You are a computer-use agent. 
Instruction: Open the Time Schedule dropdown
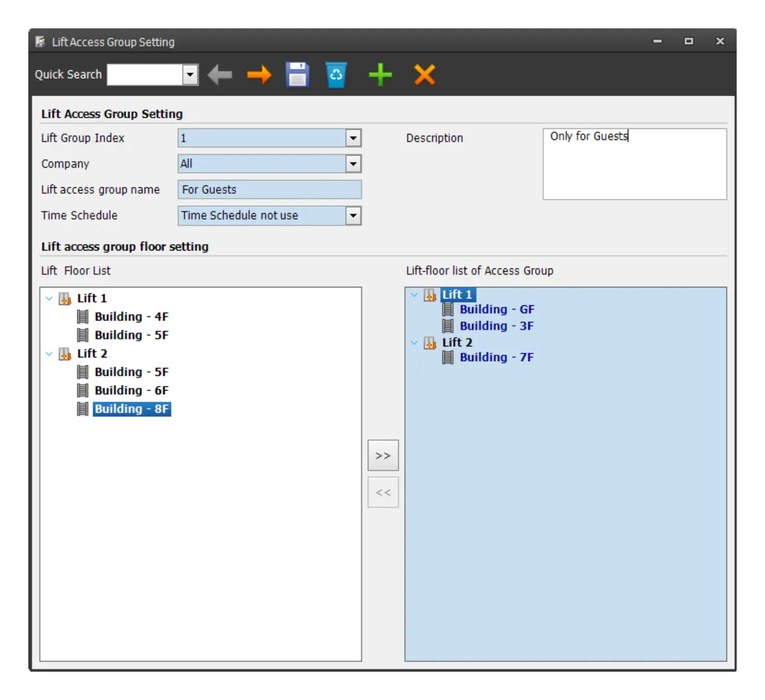coord(353,215)
